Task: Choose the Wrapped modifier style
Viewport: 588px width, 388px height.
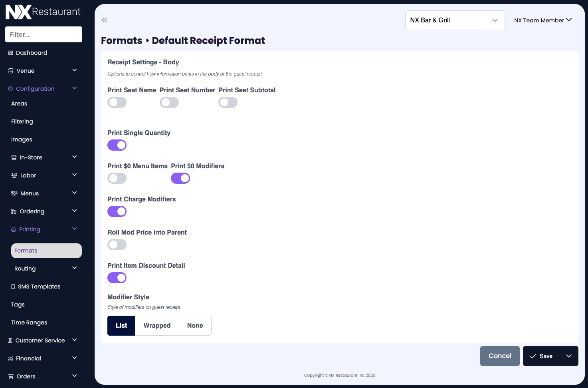Action: 157,325
